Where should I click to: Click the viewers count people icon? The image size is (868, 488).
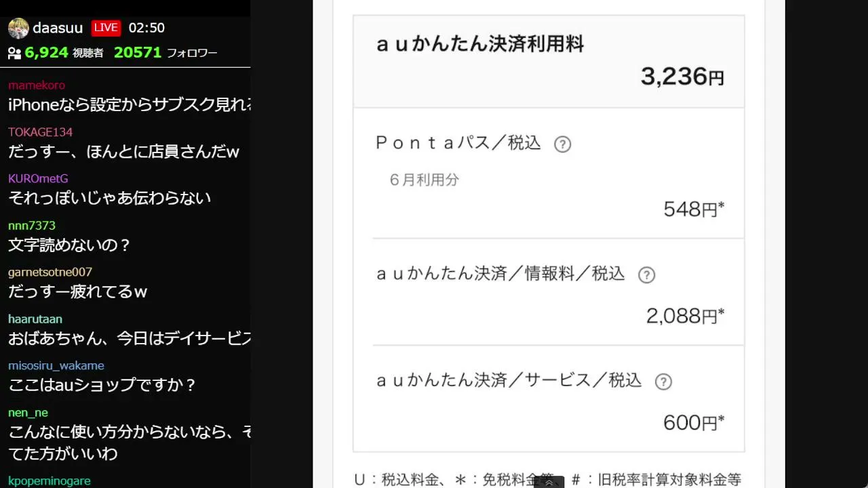coord(14,53)
